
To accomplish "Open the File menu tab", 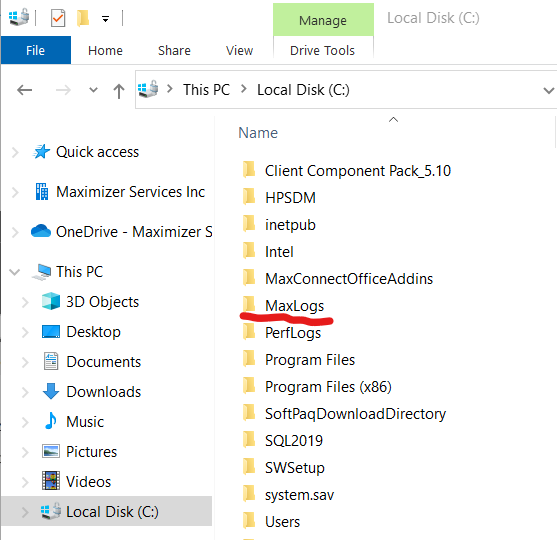I will (36, 50).
